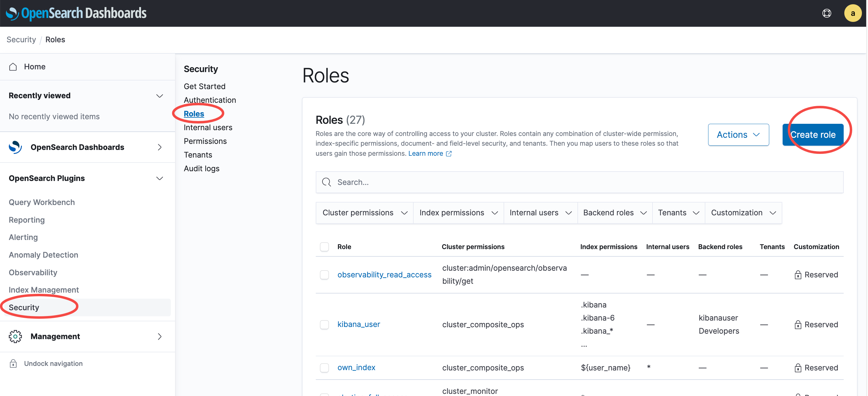868x396 pixels.
Task: Click the OpenSearch logo in sidebar section
Action: pos(15,147)
